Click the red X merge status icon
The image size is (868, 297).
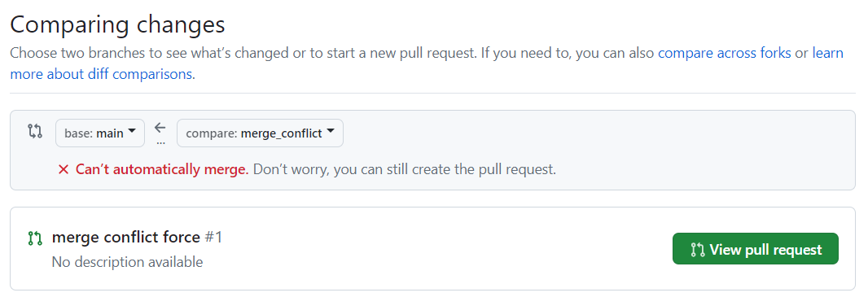click(x=64, y=170)
